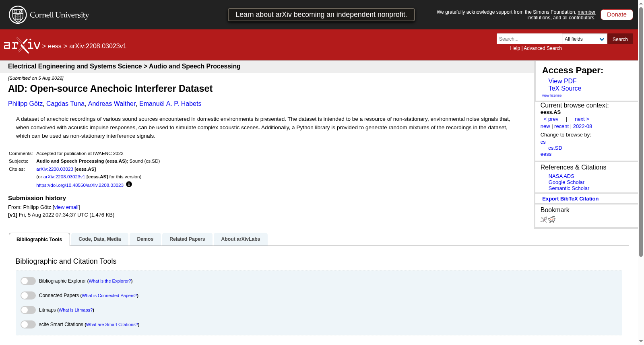Open the About arXivLabs tab

[x=241, y=239]
